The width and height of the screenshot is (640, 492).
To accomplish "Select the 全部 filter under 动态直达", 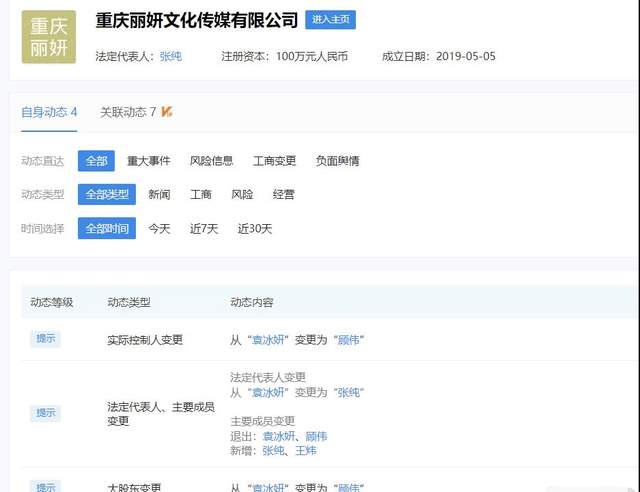I will tap(96, 161).
